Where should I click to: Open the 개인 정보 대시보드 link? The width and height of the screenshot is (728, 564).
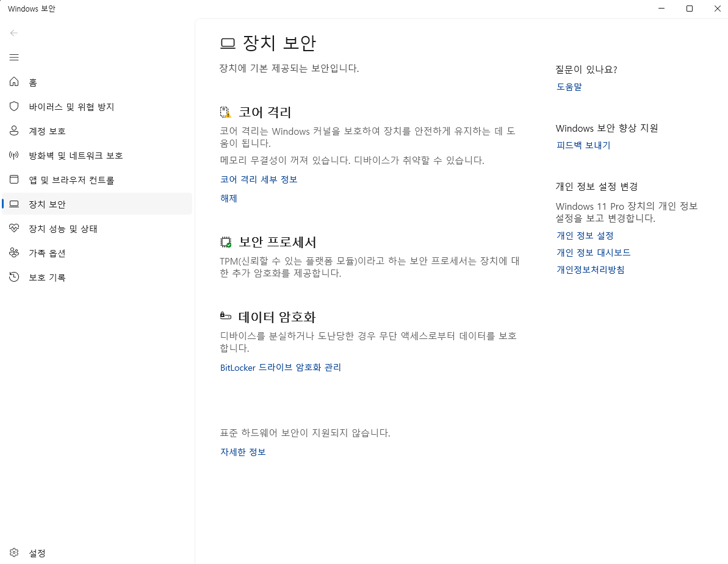pyautogui.click(x=593, y=252)
